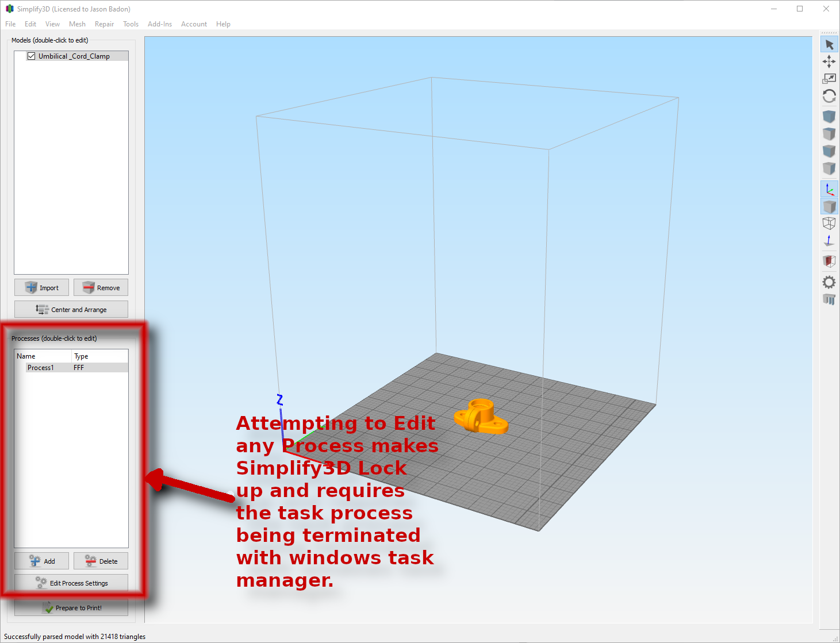Maximize the Simplify3D window

pos(800,9)
